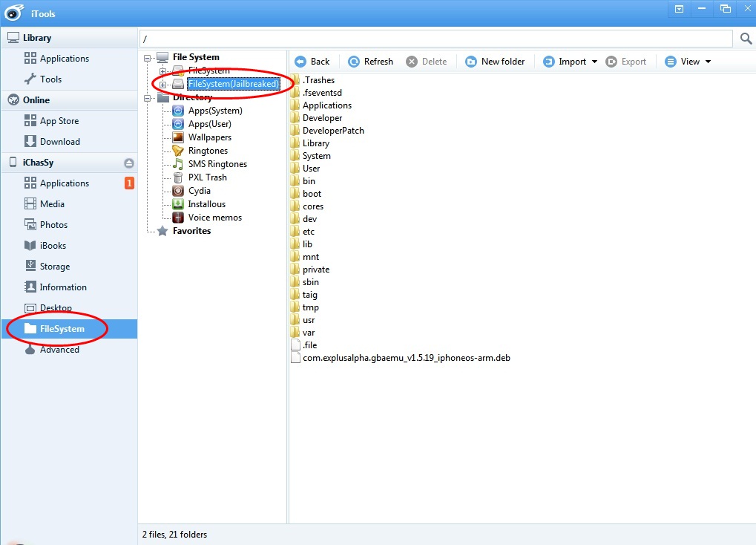Click the Online section header
This screenshot has width=756, height=545.
click(x=70, y=100)
